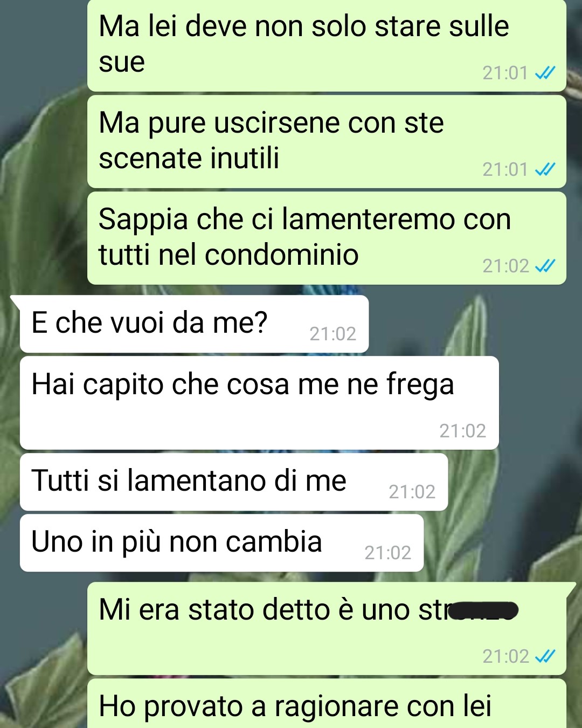582x728 pixels.
Task: Tap 21:01 timestamp on 'stare sulle sue' message
Action: 505,73
